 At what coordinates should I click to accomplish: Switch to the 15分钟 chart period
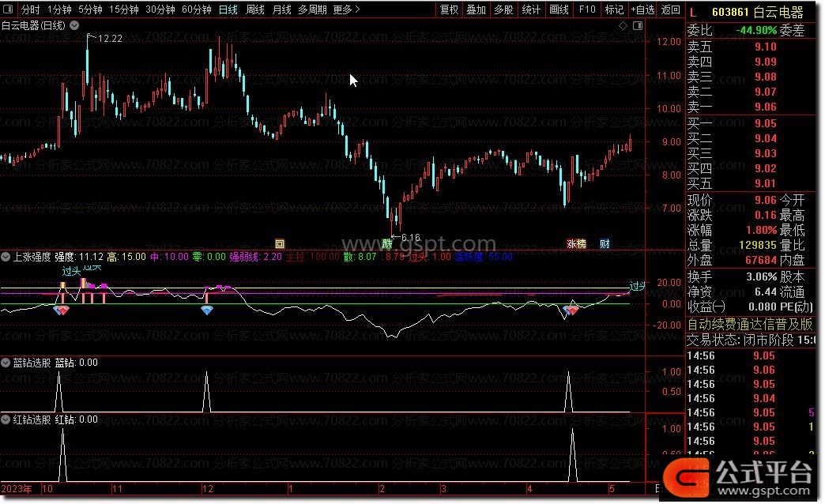click(124, 9)
